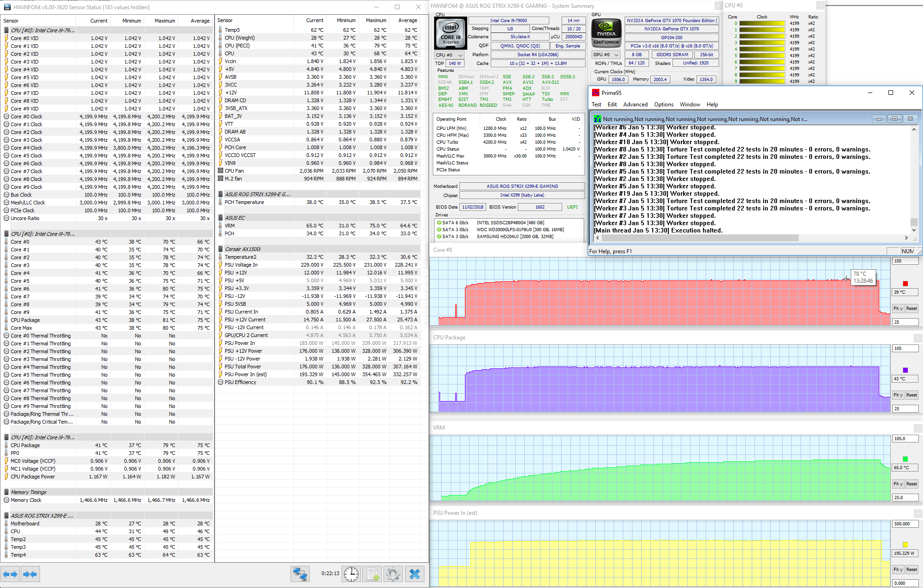Open the Help menu in Prime95
The height and width of the screenshot is (588, 923).
[712, 105]
